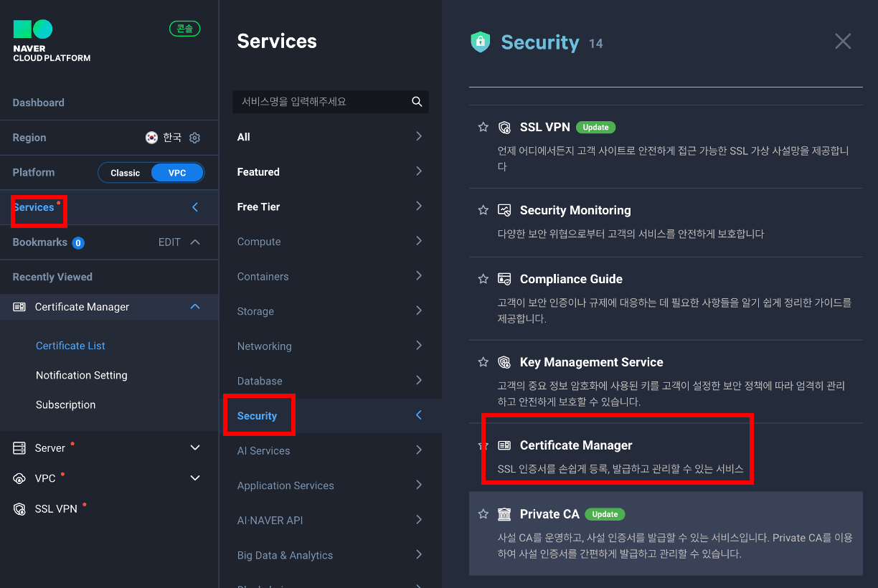Screen dimensions: 878x588
Task: Open the Database category
Action: (x=330, y=381)
